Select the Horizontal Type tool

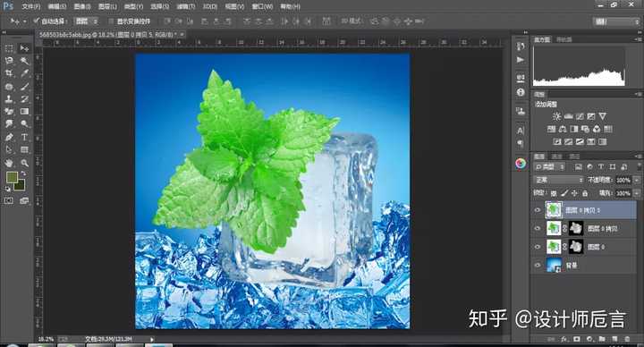[x=25, y=137]
